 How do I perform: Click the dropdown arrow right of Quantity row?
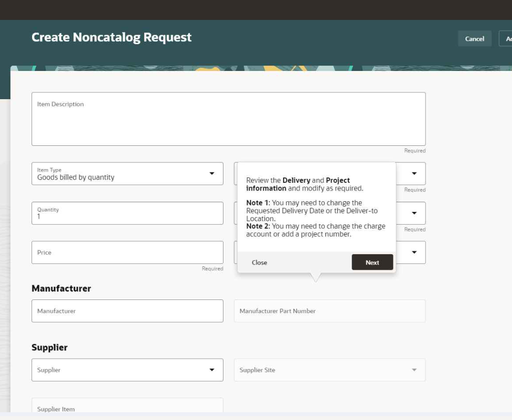coord(414,213)
